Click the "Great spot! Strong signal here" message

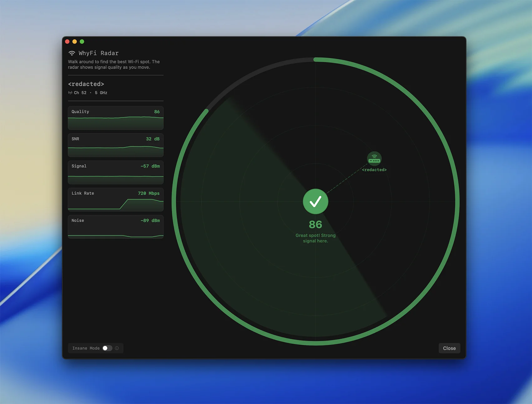315,238
